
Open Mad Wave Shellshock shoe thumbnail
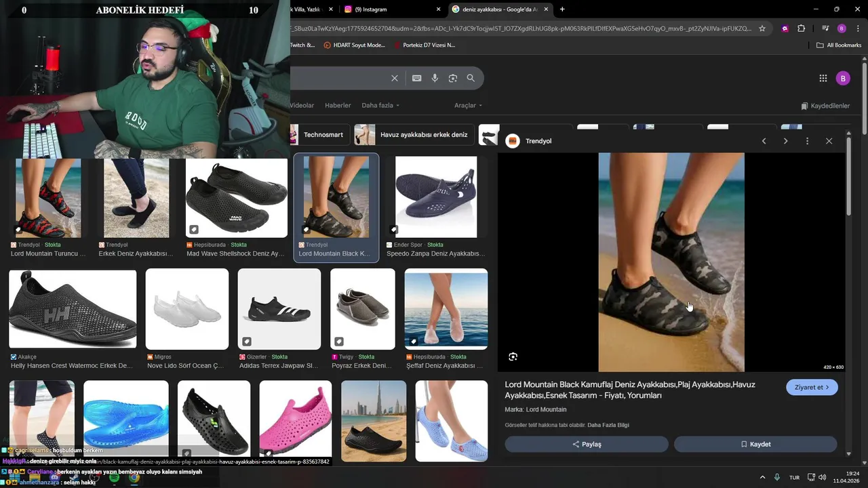[237, 197]
